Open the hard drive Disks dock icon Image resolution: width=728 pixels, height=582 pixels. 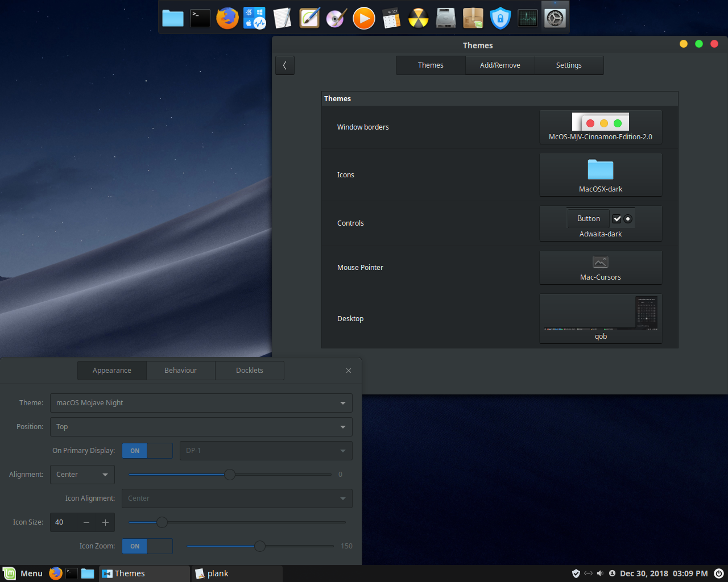(446, 18)
